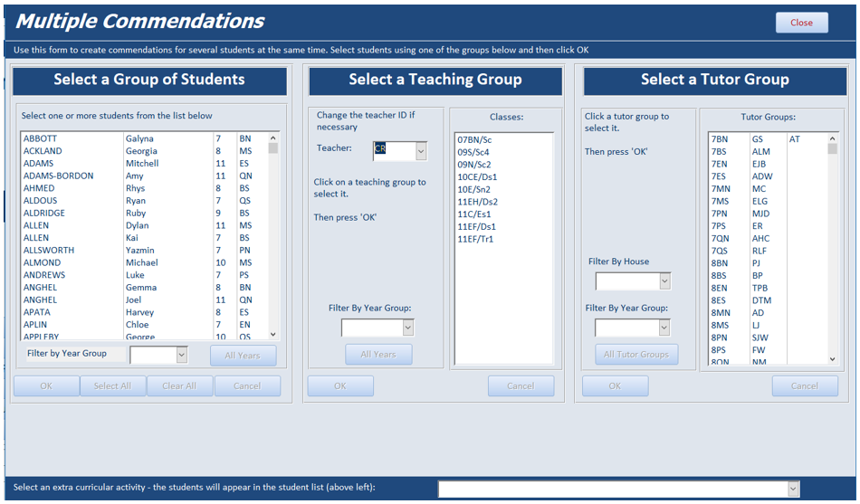
Task: Click scroll down arrow of tutor groups list
Action: tap(832, 359)
